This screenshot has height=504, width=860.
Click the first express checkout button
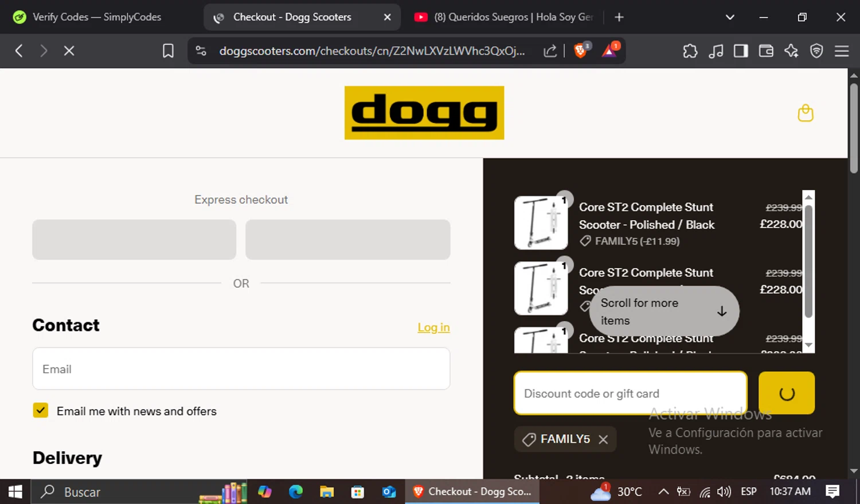pos(134,240)
